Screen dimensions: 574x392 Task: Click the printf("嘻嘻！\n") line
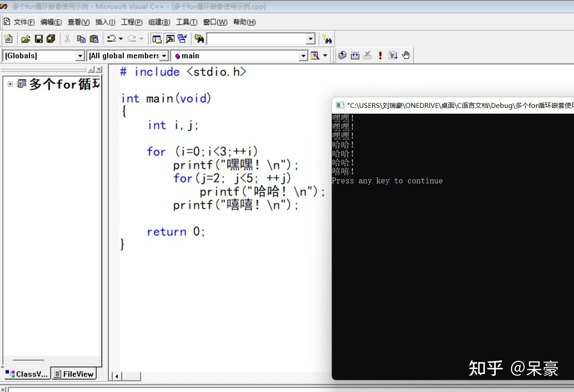click(x=236, y=205)
